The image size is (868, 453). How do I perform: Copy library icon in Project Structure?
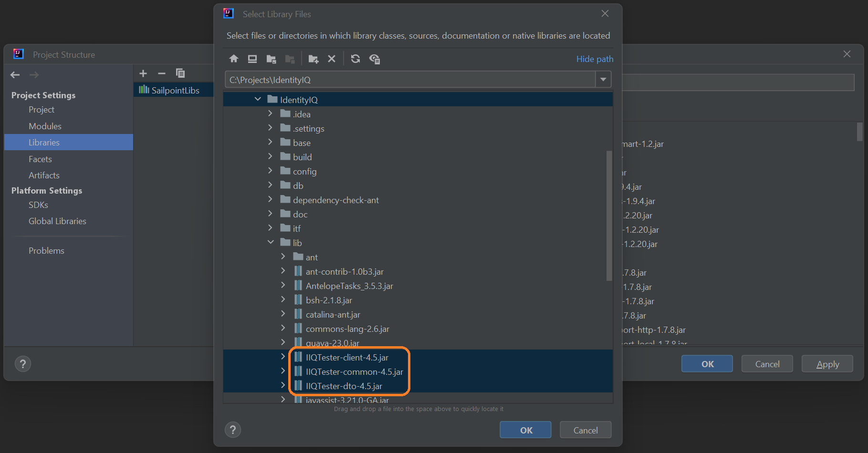180,73
